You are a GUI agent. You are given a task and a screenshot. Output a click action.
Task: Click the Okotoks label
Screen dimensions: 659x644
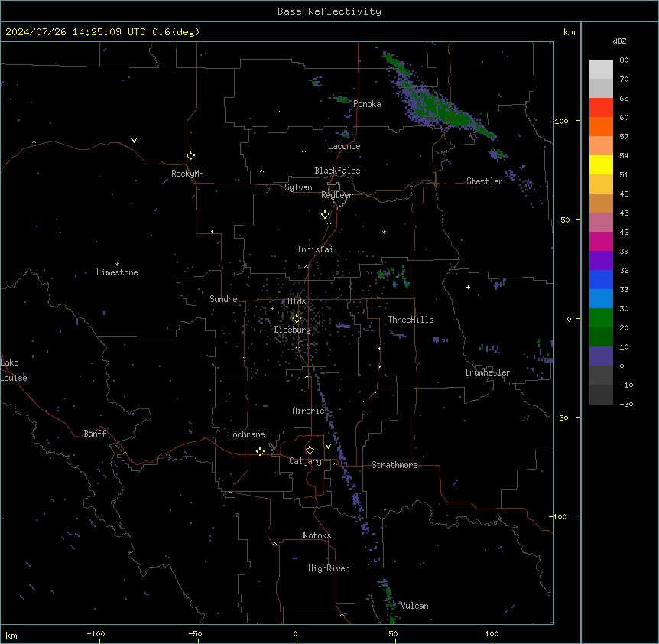tap(315, 536)
